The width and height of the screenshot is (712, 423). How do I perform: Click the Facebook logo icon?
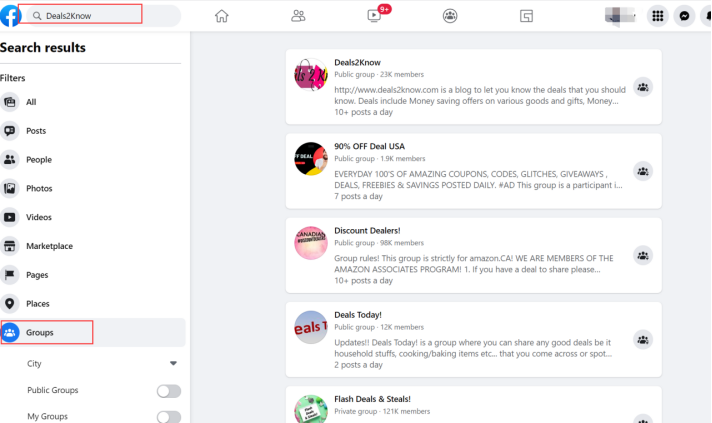tap(10, 16)
